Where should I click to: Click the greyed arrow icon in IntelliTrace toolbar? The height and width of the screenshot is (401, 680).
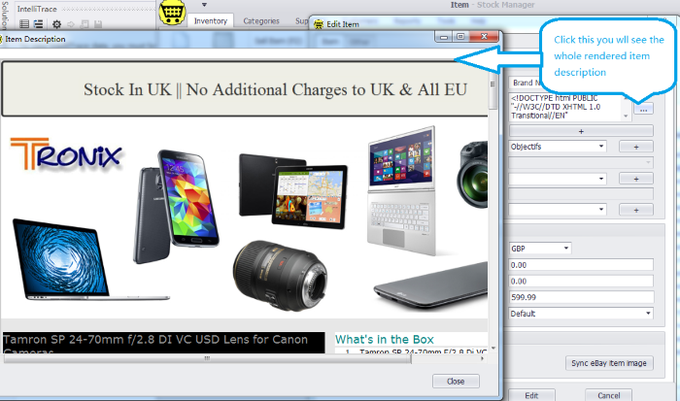pyautogui.click(x=71, y=24)
